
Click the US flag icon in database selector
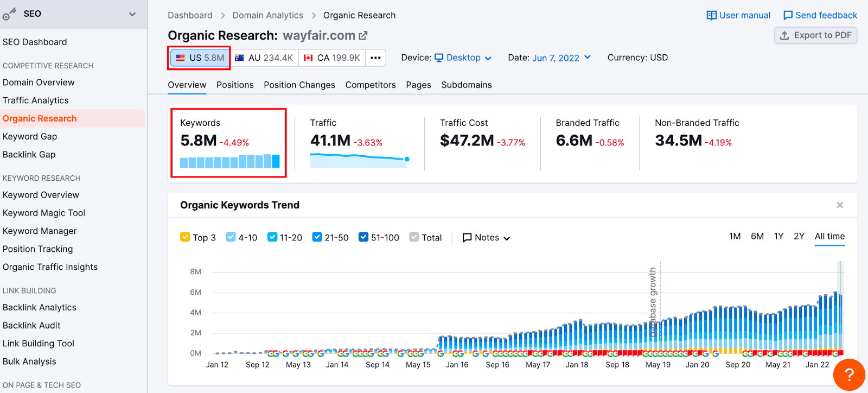180,58
